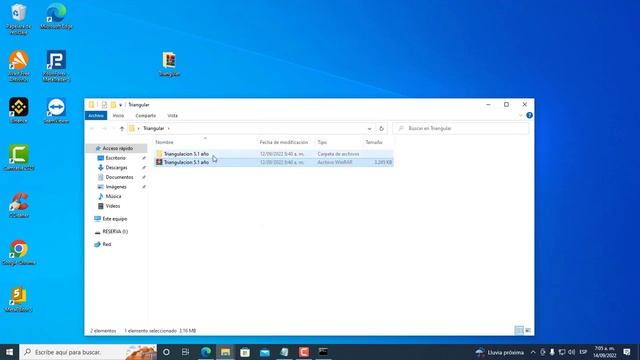Switch to large icons view button
Screen dimensions: 640x360
pyautogui.click(x=528, y=330)
